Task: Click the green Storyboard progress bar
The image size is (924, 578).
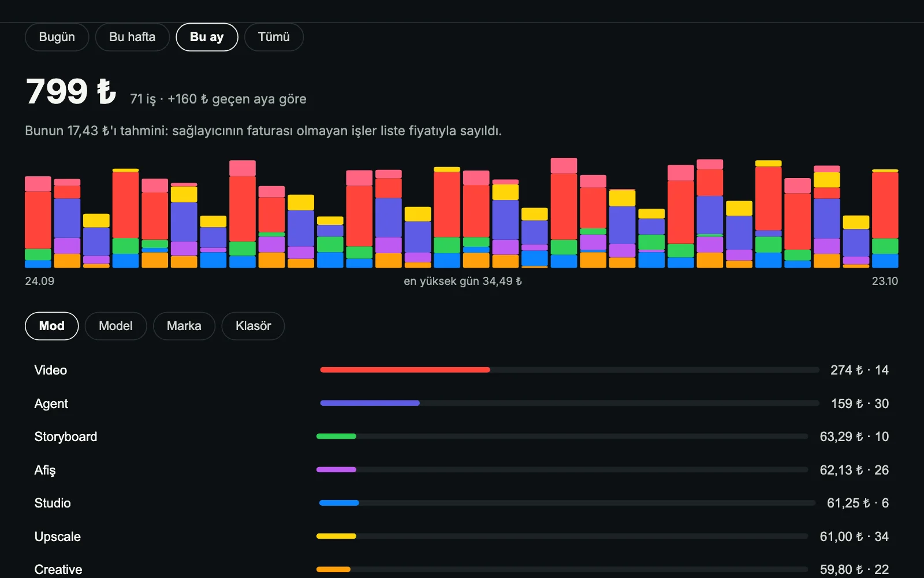Action: click(x=336, y=436)
